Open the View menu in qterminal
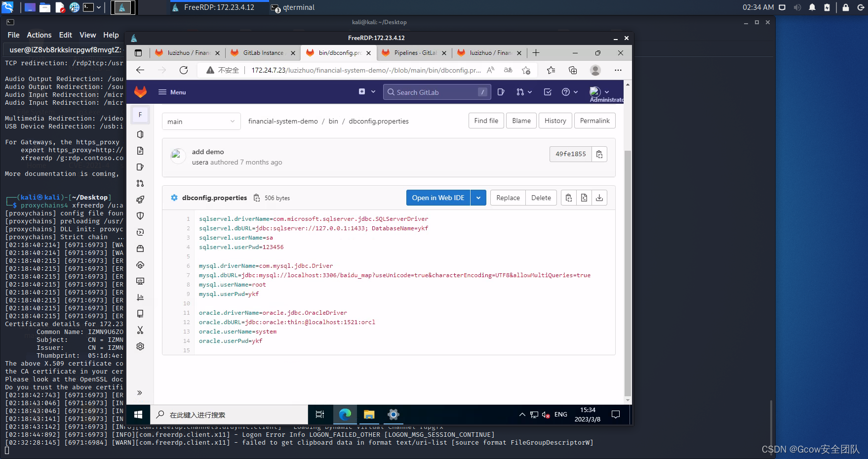The image size is (868, 459). [x=87, y=35]
